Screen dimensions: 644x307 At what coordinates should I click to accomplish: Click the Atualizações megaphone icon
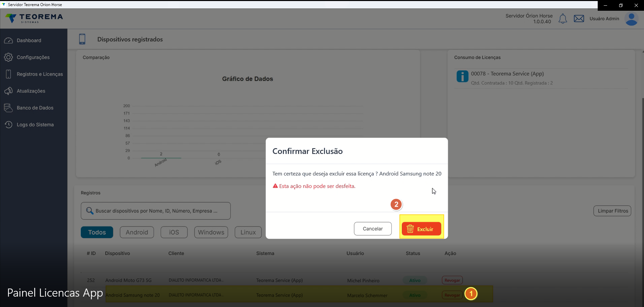(x=8, y=91)
